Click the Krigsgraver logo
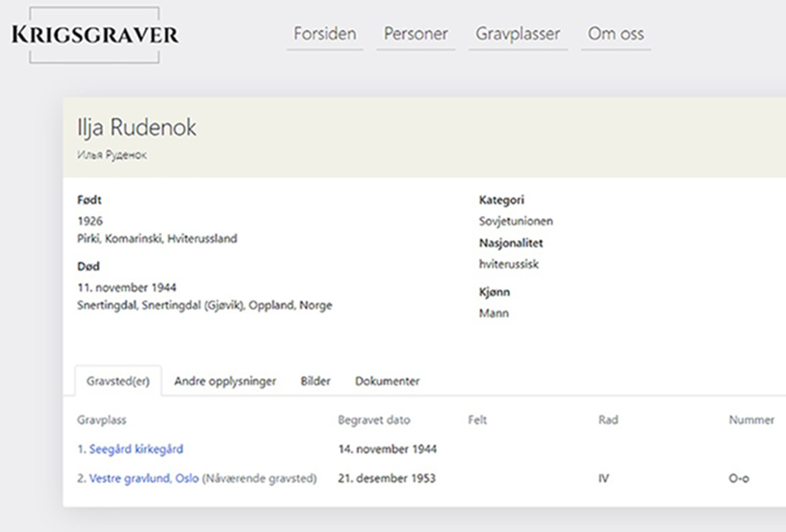This screenshot has width=786, height=532. click(x=95, y=36)
